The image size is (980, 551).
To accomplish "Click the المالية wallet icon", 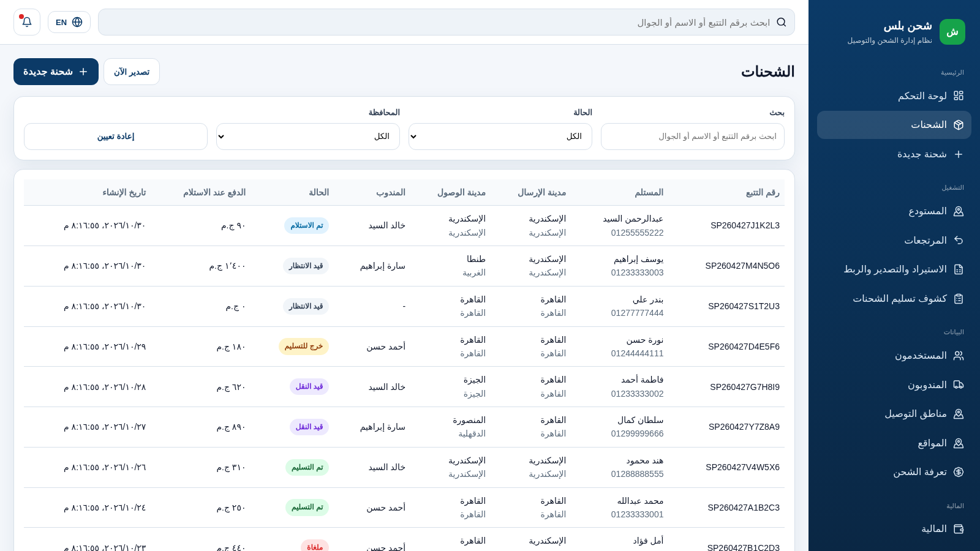I will pos(959,529).
